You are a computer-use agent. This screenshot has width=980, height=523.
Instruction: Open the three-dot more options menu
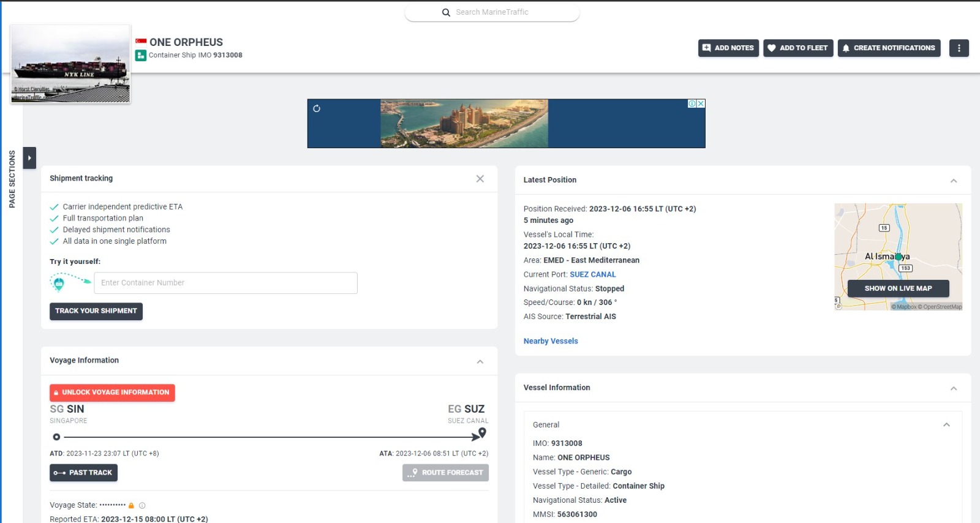[959, 48]
